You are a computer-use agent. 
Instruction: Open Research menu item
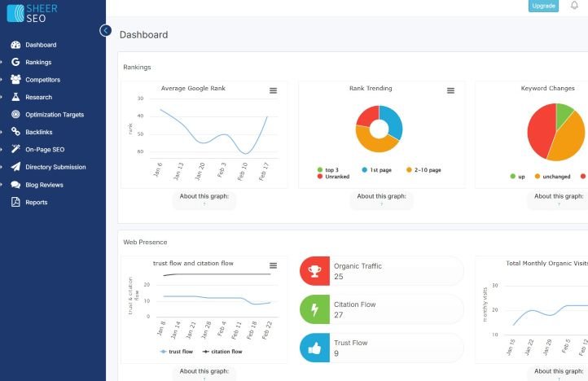pyautogui.click(x=38, y=97)
